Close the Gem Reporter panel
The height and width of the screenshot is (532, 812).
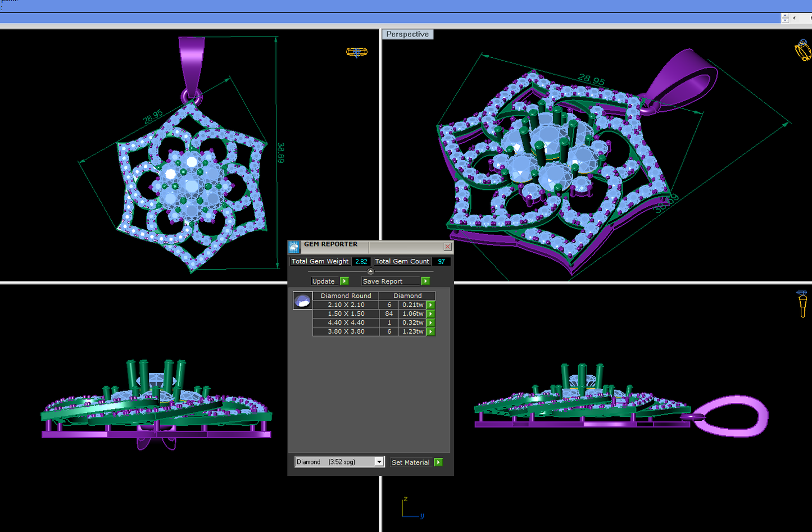[447, 247]
